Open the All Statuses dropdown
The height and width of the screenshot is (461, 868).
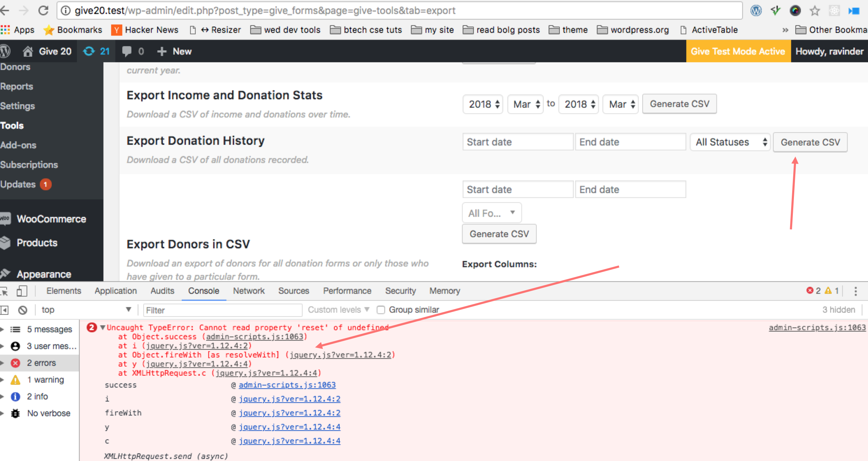click(x=730, y=142)
